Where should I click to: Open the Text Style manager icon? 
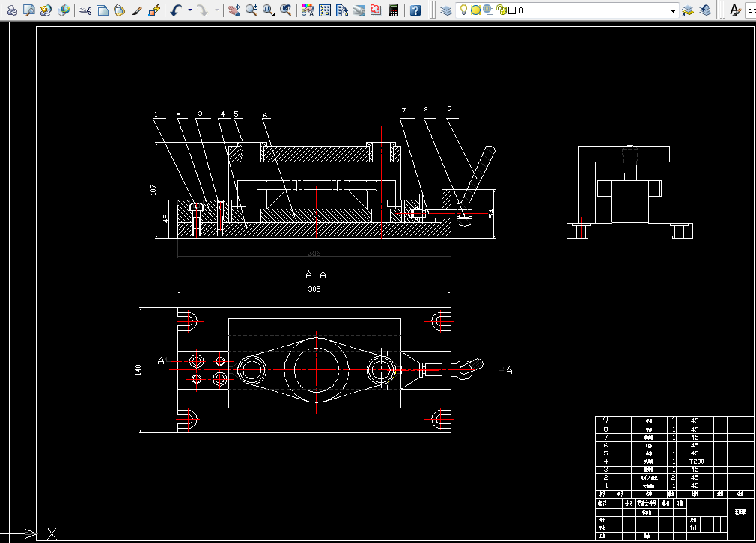(x=735, y=10)
